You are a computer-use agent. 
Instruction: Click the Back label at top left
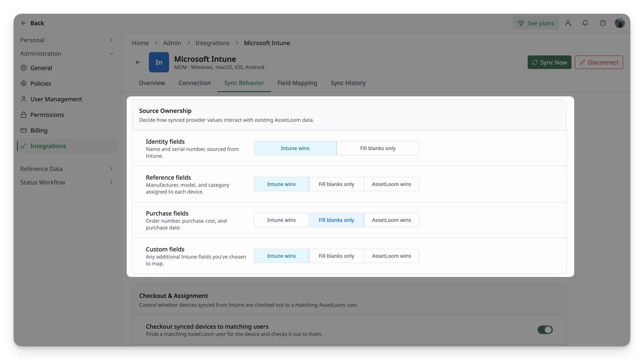[x=37, y=23]
